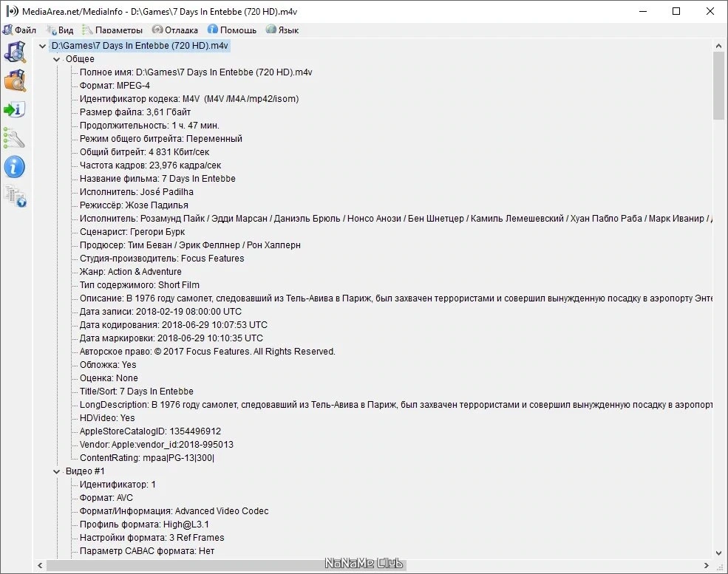The height and width of the screenshot is (574, 728).
Task: Select the ContentRating: mpaa|PG-13 row
Action: click(x=147, y=458)
